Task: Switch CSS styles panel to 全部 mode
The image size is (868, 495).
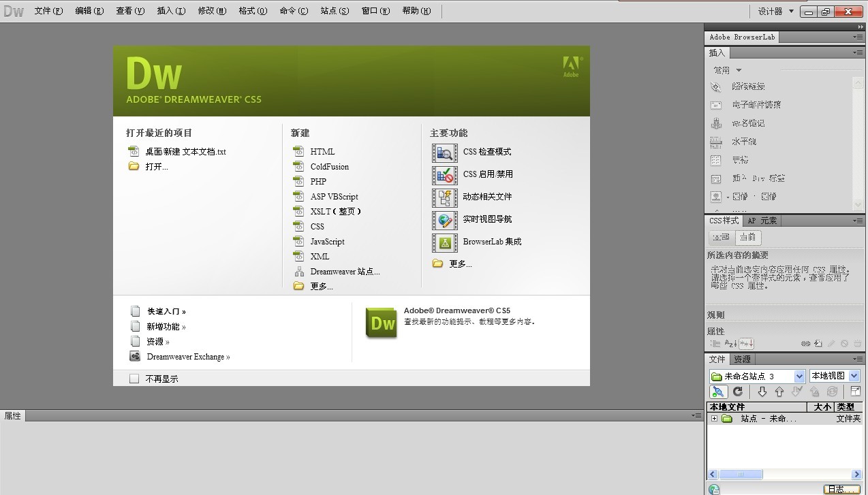Action: (722, 237)
